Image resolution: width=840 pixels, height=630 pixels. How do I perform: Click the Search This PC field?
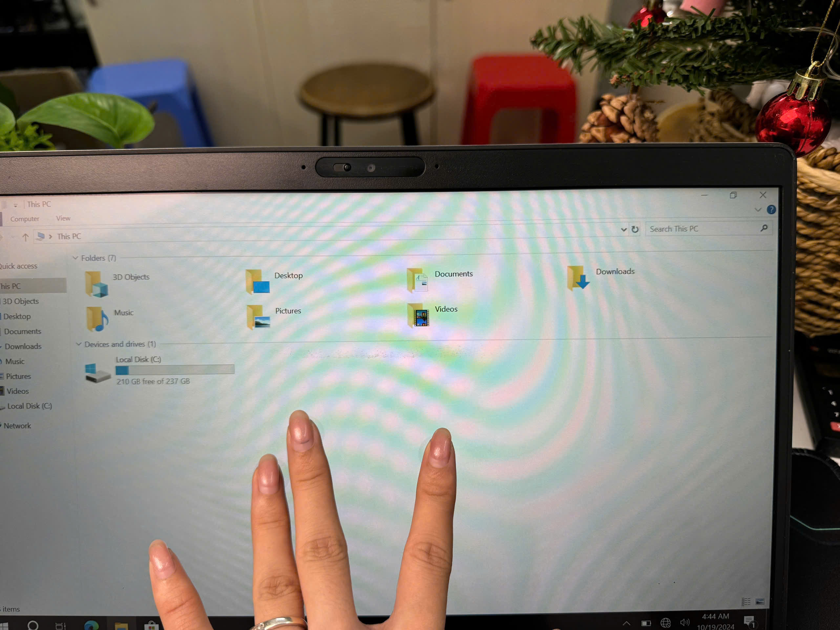pos(704,228)
